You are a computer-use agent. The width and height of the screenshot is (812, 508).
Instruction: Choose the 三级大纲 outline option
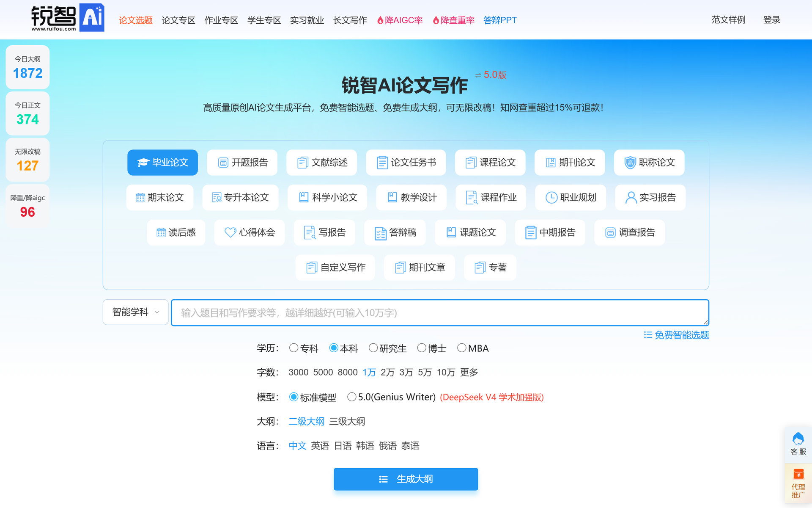[347, 422]
